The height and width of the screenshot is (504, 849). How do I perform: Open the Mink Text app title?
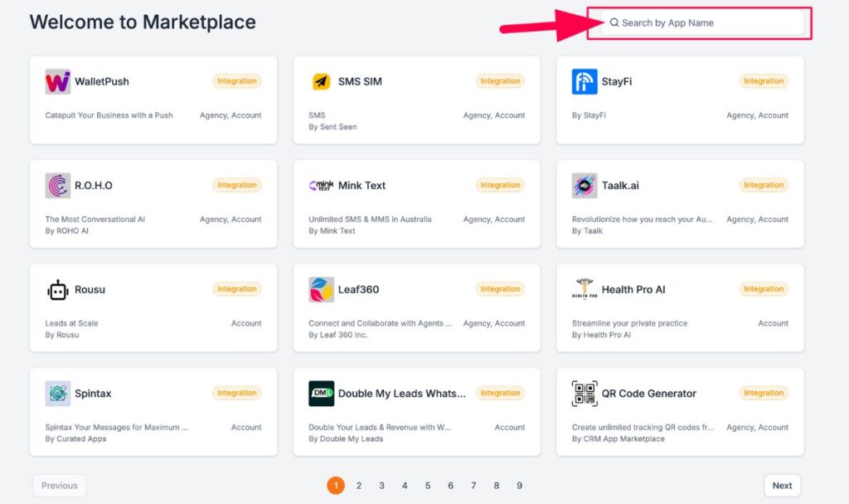pos(361,186)
